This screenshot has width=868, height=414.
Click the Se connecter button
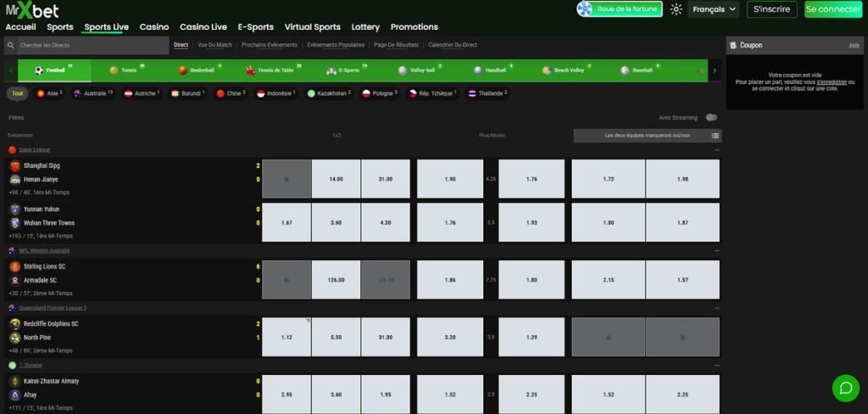(832, 9)
